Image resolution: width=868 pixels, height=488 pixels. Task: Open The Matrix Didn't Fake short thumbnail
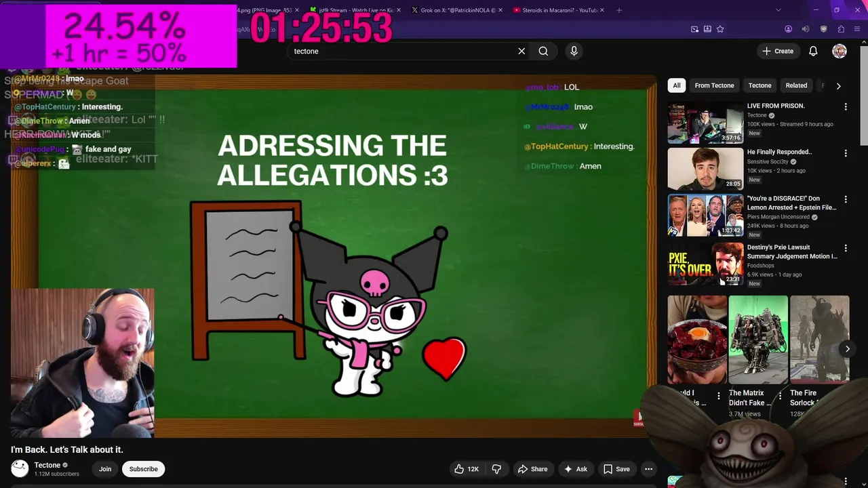pos(758,340)
